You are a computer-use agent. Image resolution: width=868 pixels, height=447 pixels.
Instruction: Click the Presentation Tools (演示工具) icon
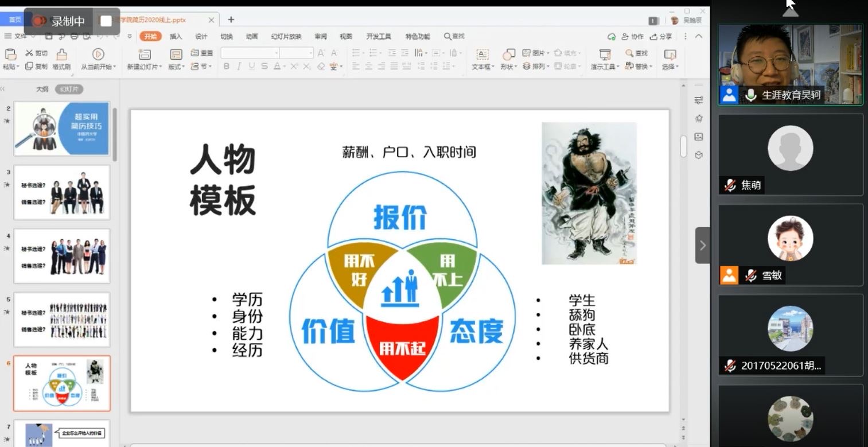pyautogui.click(x=605, y=55)
